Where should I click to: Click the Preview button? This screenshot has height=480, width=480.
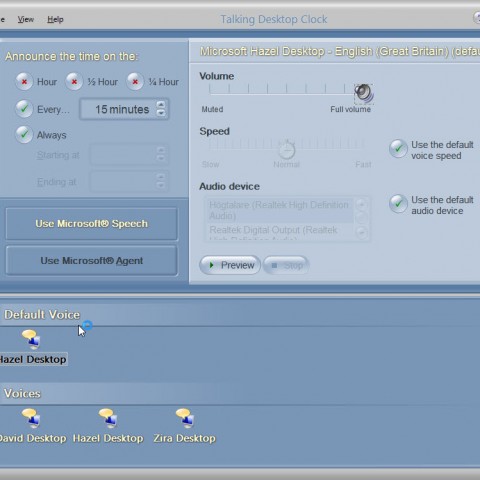click(230, 265)
